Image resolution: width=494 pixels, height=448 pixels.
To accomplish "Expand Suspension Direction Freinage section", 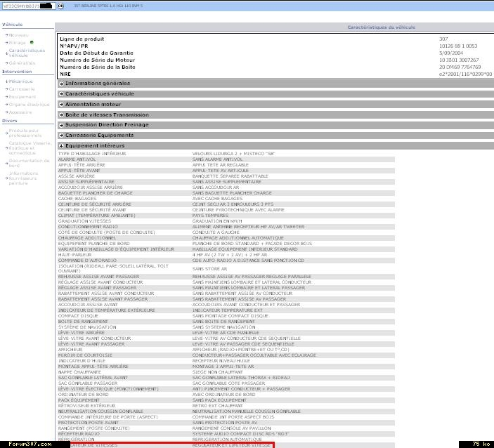I will tap(275, 125).
